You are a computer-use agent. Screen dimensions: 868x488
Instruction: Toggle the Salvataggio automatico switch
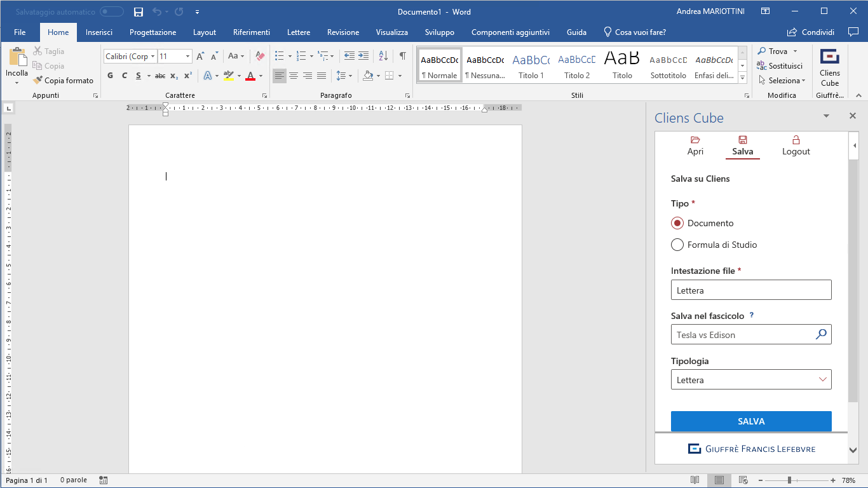coord(112,11)
